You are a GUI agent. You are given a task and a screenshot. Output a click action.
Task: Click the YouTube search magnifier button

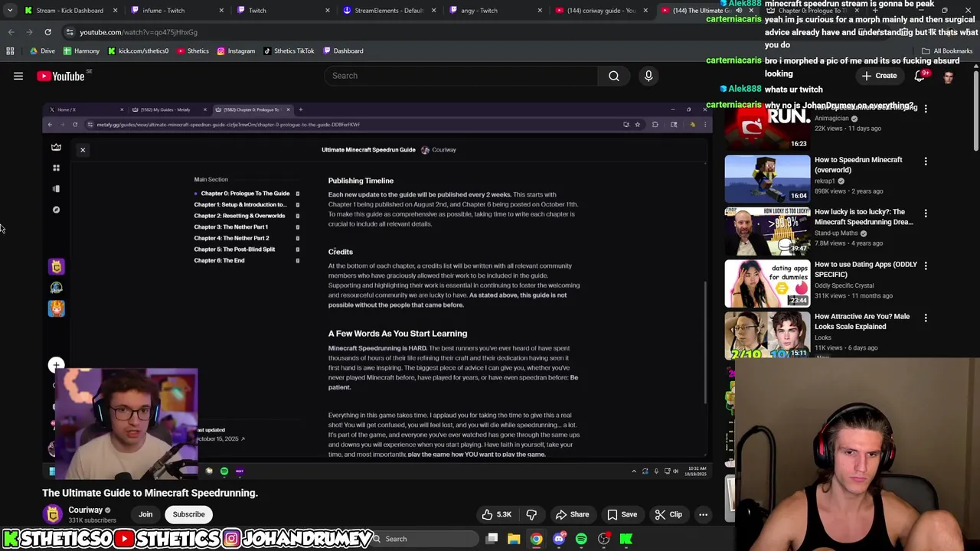coord(614,76)
